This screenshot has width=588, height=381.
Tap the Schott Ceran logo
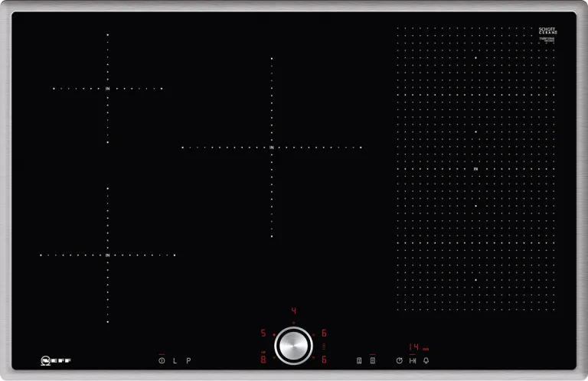click(x=548, y=31)
